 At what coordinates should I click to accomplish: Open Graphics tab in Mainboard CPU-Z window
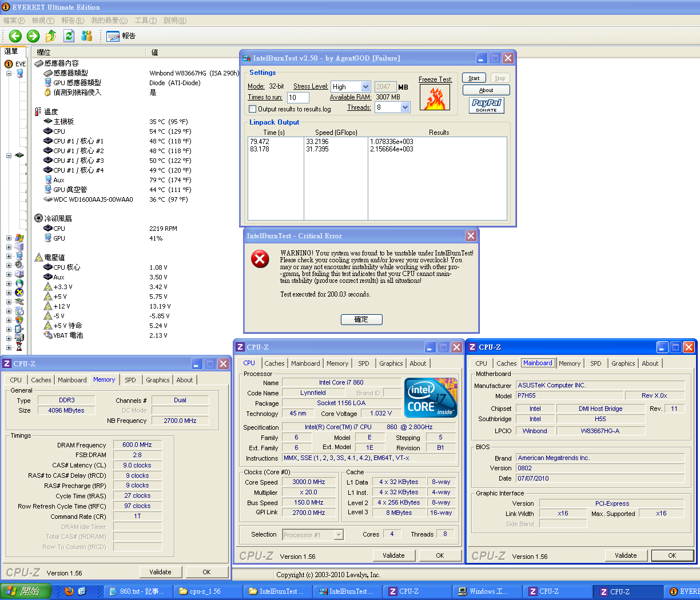pyautogui.click(x=623, y=363)
